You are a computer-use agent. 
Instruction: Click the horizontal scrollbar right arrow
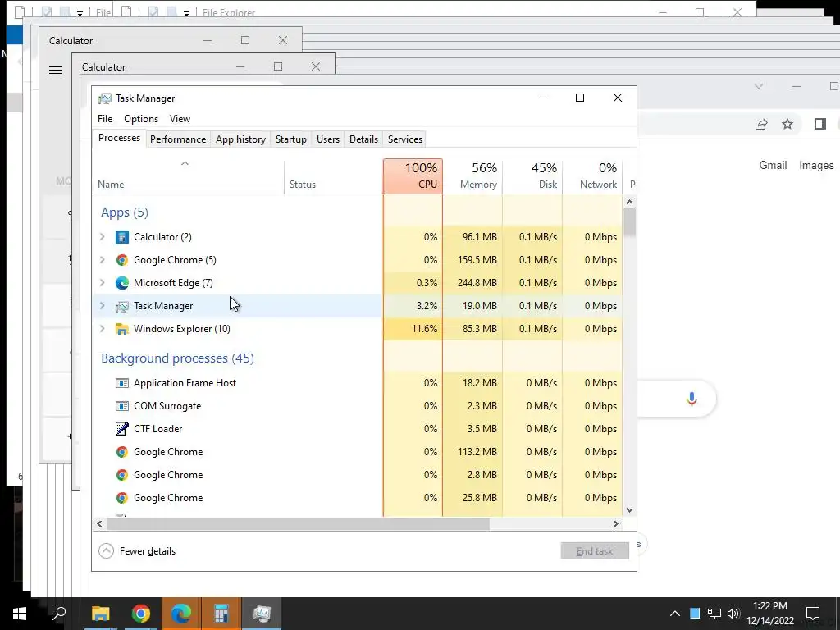coord(616,524)
